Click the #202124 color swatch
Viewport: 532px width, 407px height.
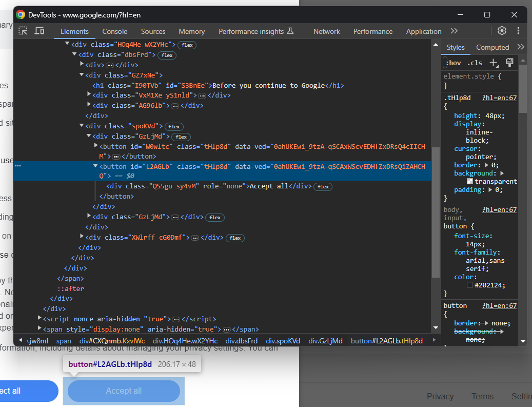click(x=470, y=285)
